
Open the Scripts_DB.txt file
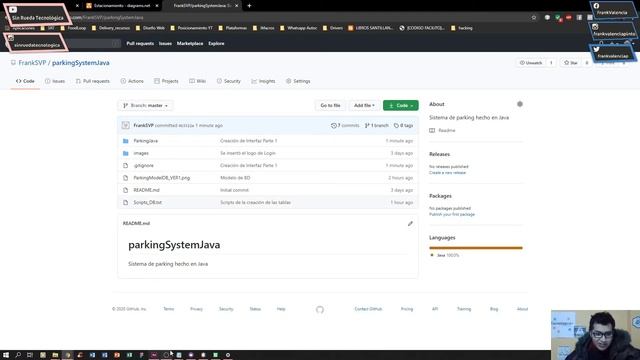pyautogui.click(x=147, y=202)
